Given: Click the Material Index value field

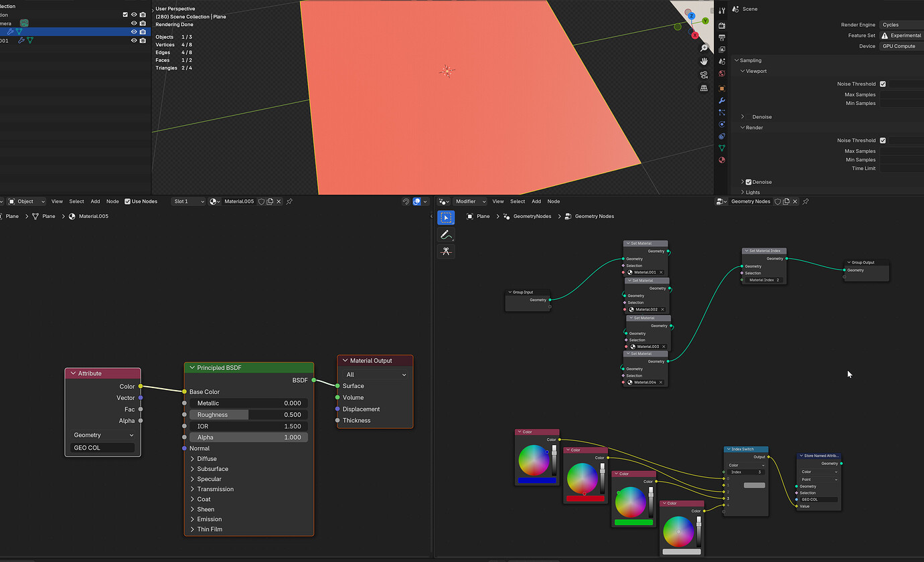Looking at the screenshot, I should (763, 280).
